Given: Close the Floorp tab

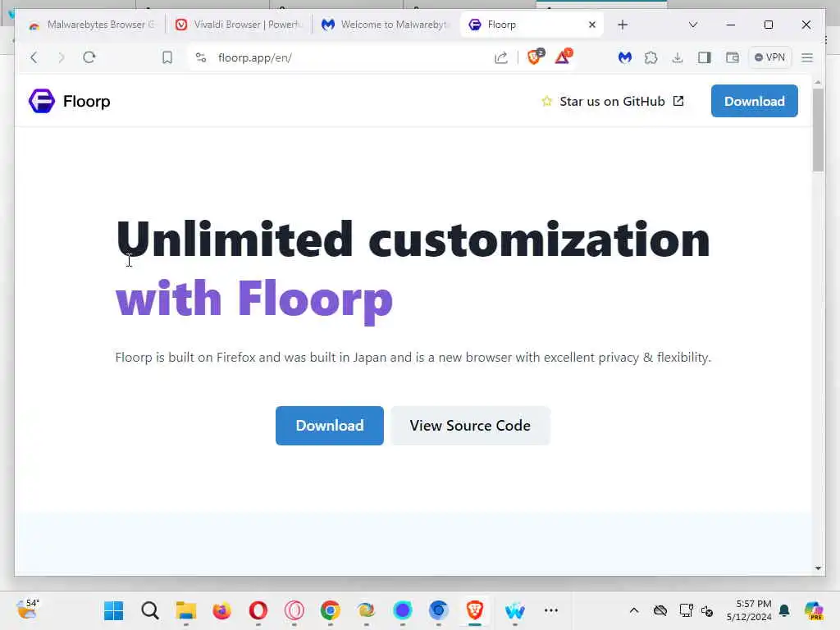Looking at the screenshot, I should pyautogui.click(x=592, y=25).
